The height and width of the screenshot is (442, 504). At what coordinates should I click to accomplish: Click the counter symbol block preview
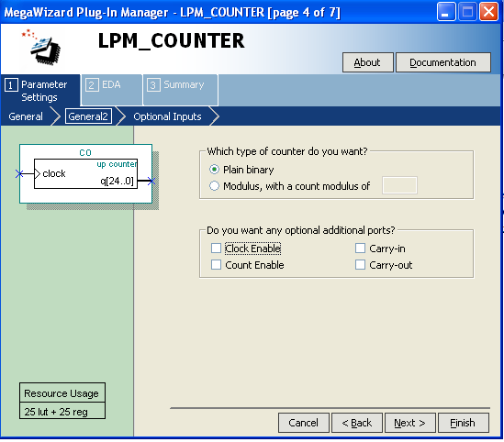pos(85,173)
